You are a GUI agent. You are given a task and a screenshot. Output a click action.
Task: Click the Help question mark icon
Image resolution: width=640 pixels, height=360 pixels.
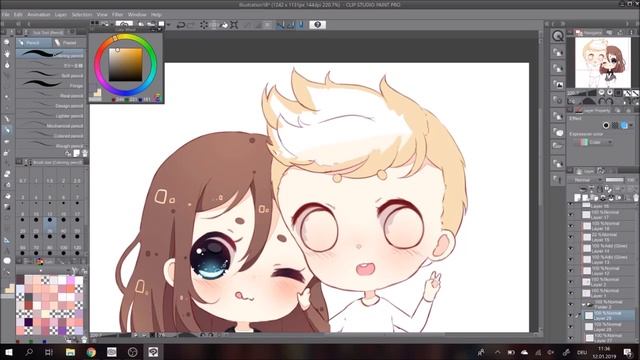318,24
